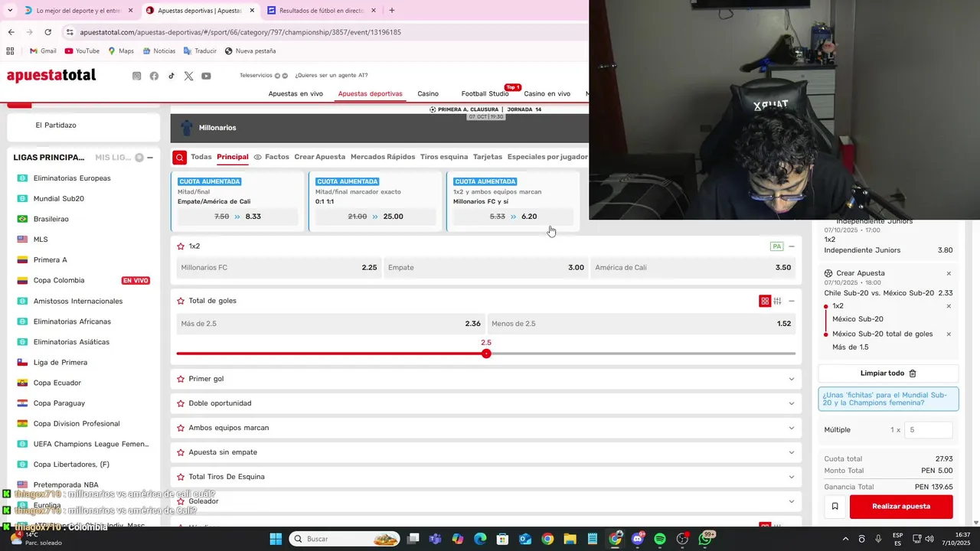Image resolution: width=980 pixels, height=551 pixels.
Task: Bet on Empate at 3.00
Action: 485,268
